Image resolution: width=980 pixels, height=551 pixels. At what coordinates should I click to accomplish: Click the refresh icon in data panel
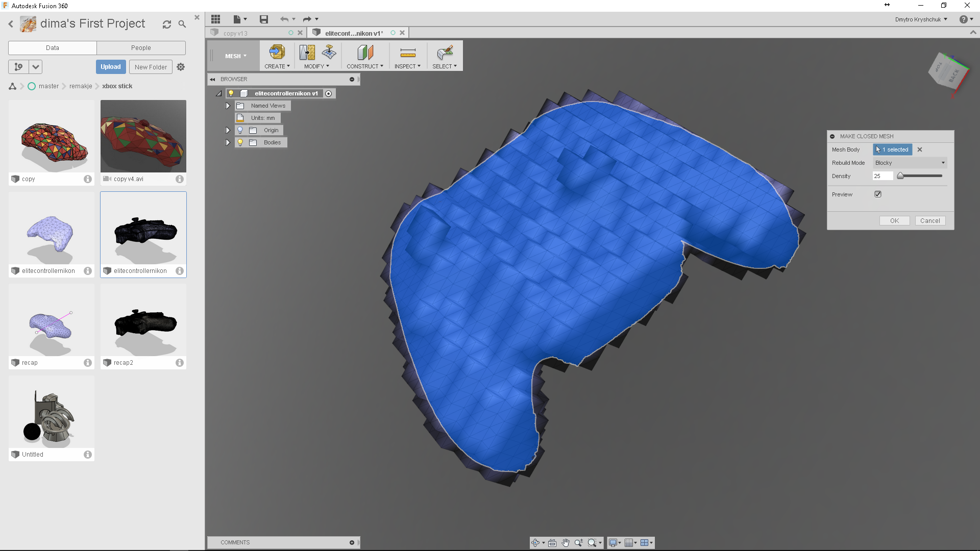point(166,24)
